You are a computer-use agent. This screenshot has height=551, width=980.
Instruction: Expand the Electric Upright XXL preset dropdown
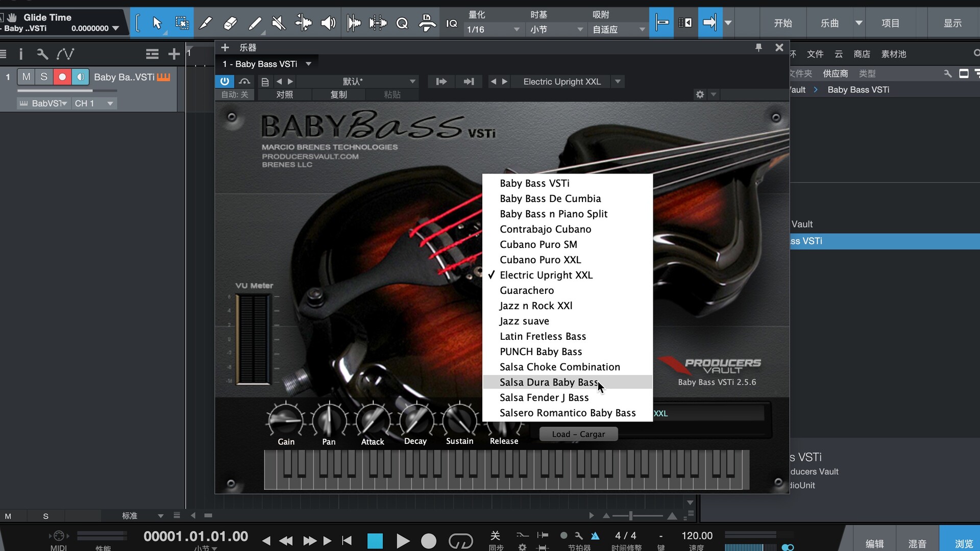618,82
